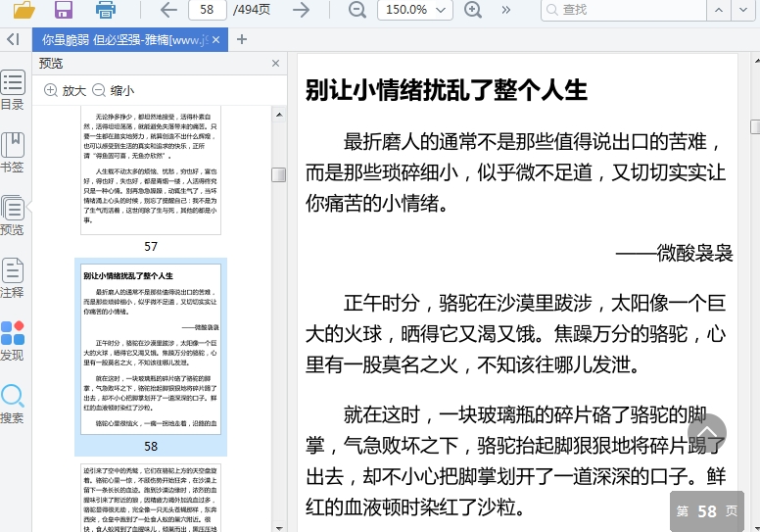Image resolution: width=760 pixels, height=532 pixels.
Task: Open the 搜索 search panel
Action: coord(13,404)
